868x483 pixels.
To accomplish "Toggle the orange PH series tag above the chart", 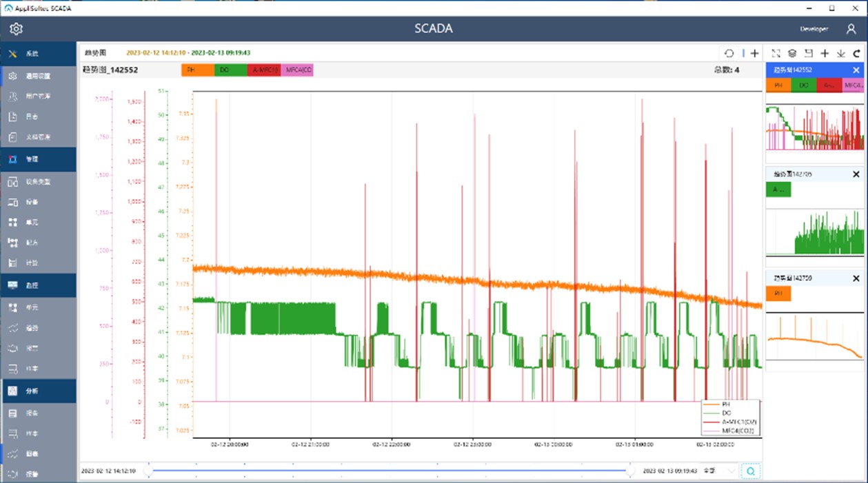I will (198, 70).
